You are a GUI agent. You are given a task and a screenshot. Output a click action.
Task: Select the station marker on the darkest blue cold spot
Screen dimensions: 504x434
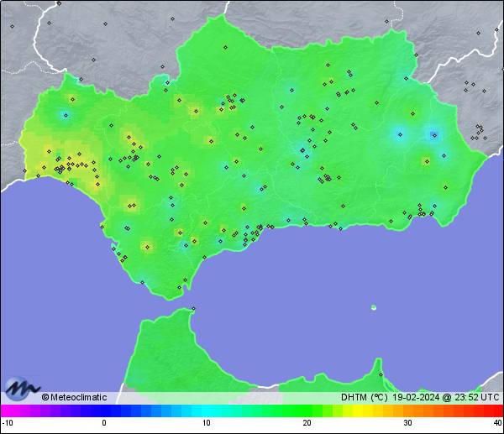point(434,135)
